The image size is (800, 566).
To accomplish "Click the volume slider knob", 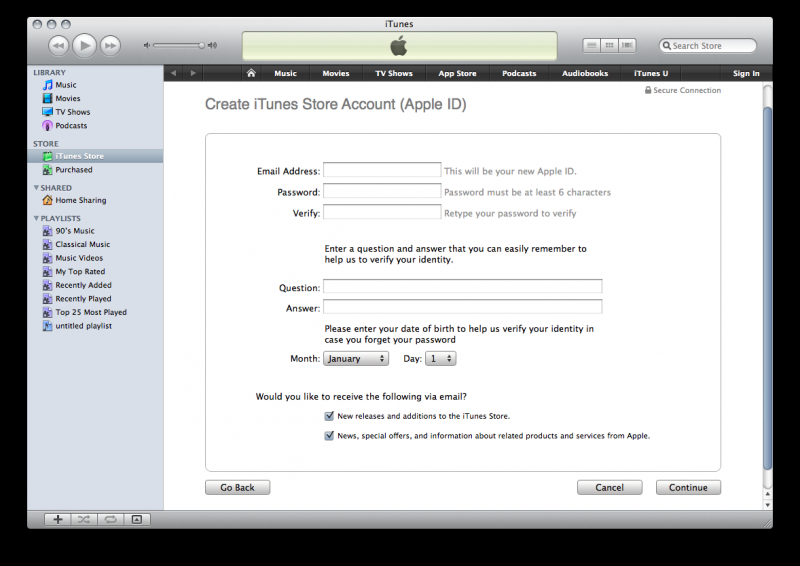I will click(x=201, y=45).
